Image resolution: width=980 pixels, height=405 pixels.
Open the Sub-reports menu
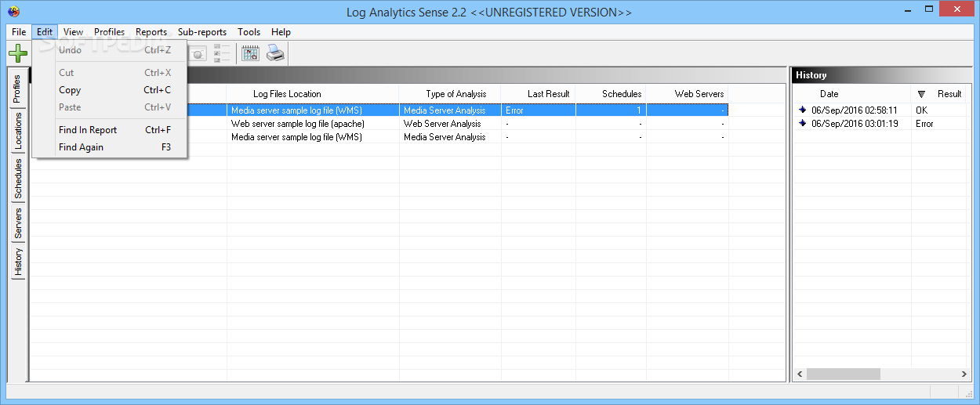point(202,32)
